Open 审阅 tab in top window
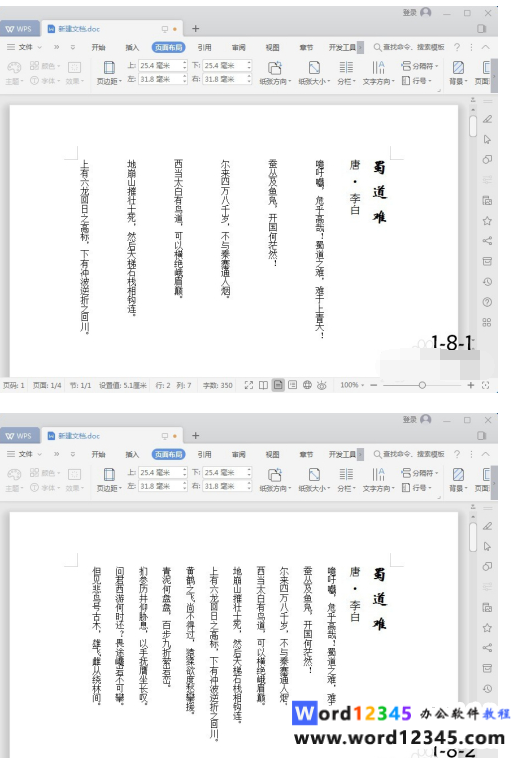515x758 pixels. (238, 47)
